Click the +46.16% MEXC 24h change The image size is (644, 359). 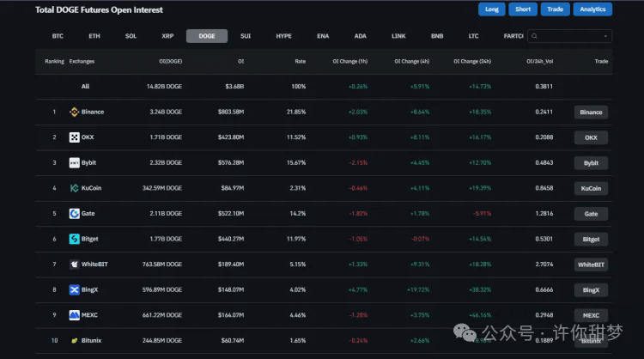(x=480, y=315)
